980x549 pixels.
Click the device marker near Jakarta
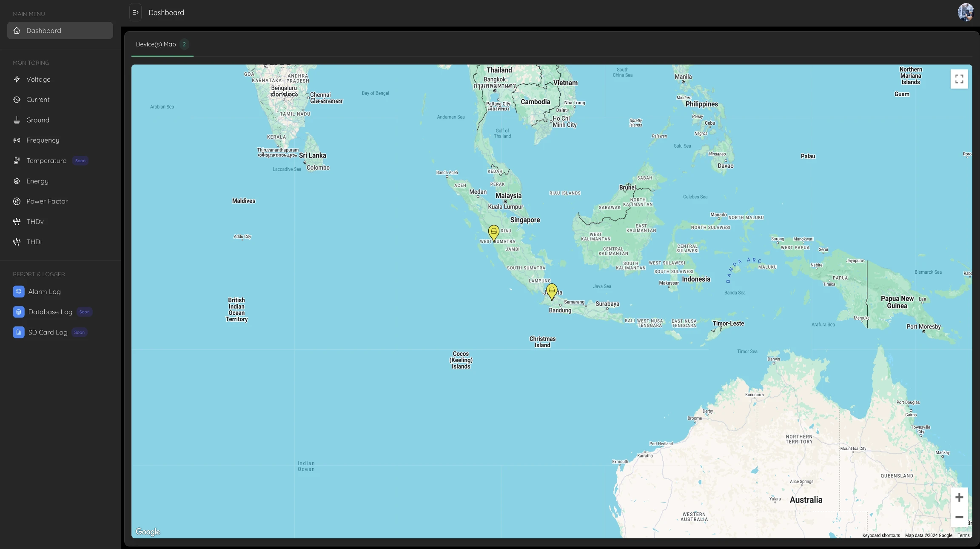pos(552,291)
